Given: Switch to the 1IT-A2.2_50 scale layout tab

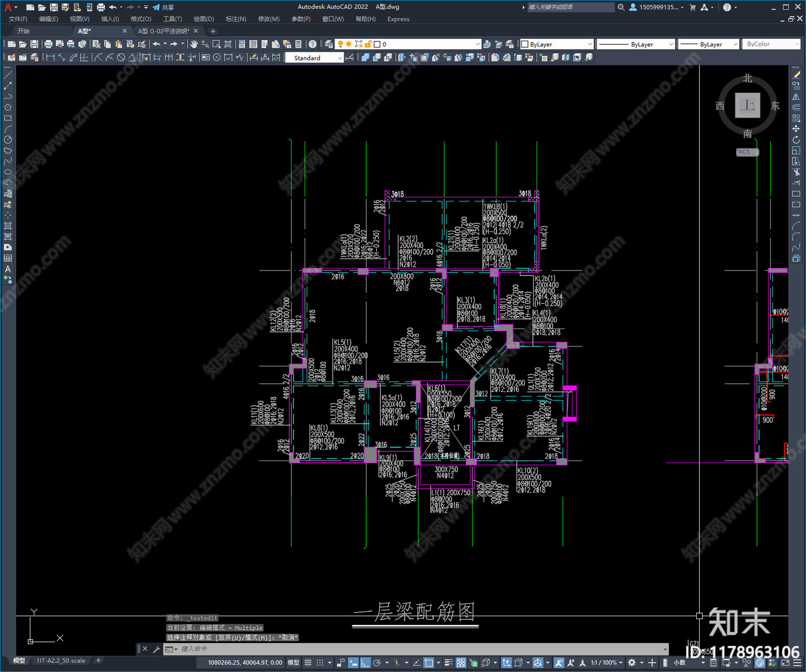Looking at the screenshot, I should coord(61,661).
